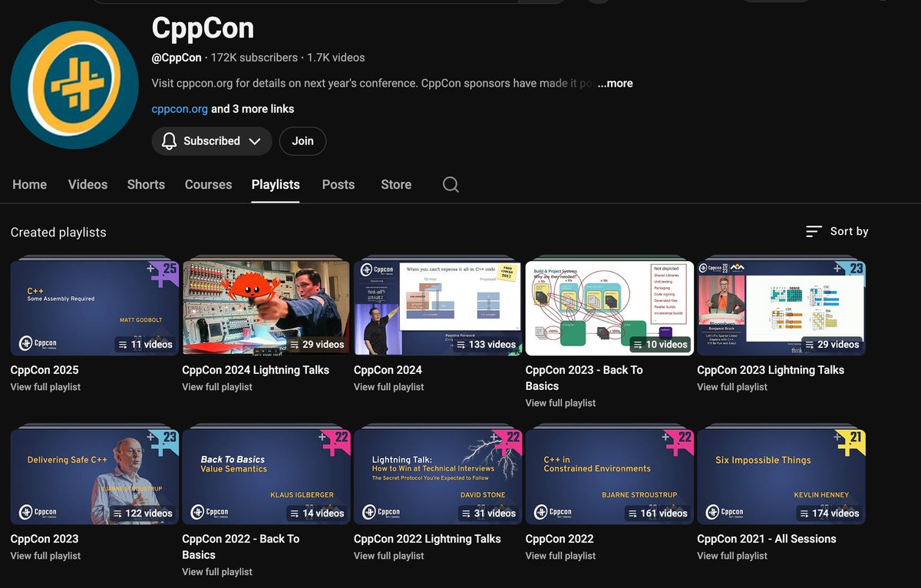Click the CppCon 2023 playlist title
921x588 pixels.
(45, 539)
